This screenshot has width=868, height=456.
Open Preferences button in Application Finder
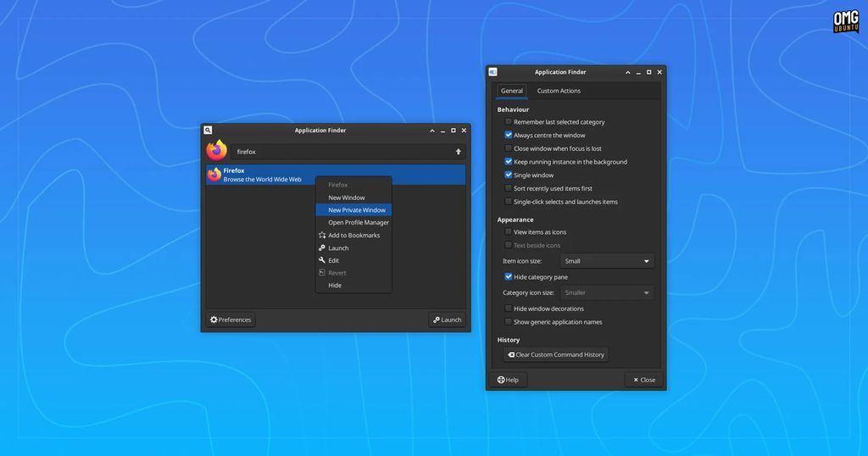pyautogui.click(x=231, y=320)
